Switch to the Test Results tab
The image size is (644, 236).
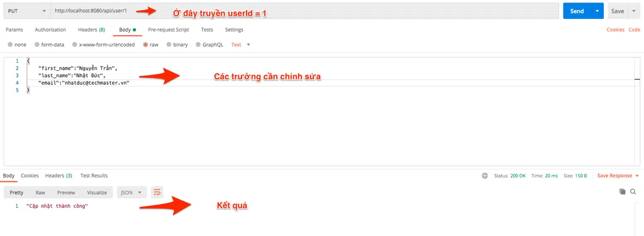point(94,175)
